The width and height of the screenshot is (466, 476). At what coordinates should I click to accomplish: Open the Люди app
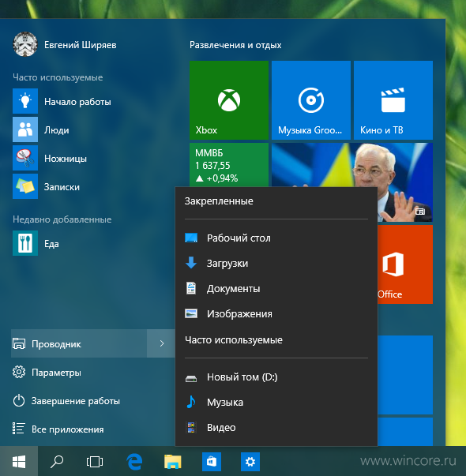[x=57, y=129]
